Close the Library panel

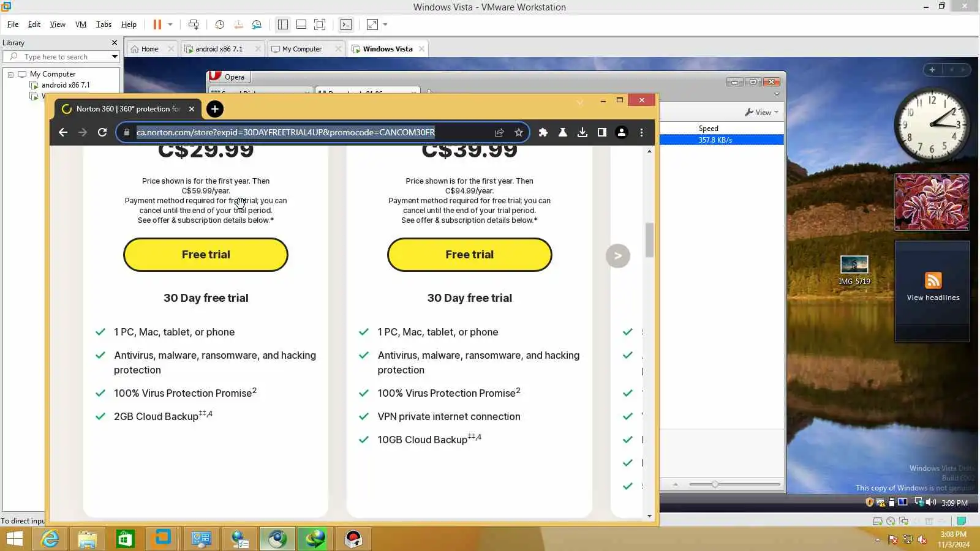point(115,43)
